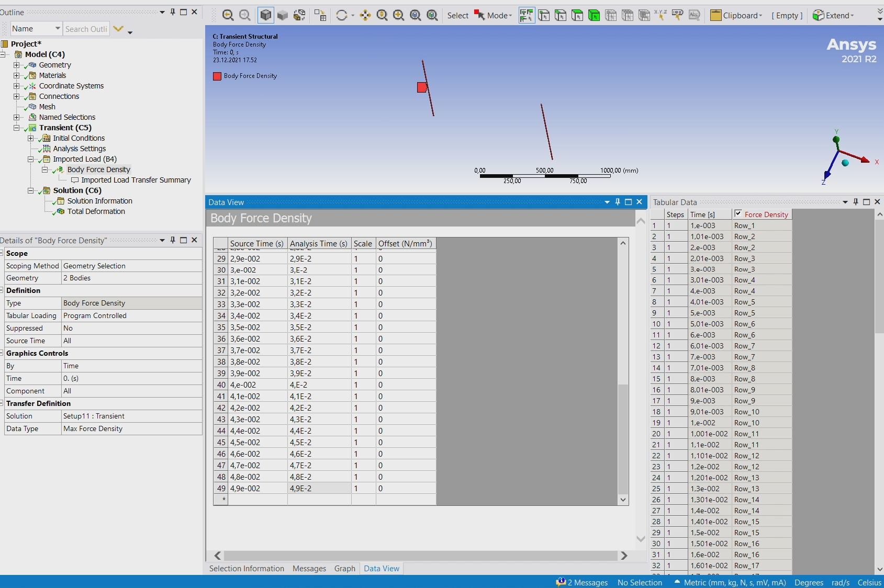Activate the Box Zoom tool
Viewport: 884px width, 588px height.
click(399, 16)
